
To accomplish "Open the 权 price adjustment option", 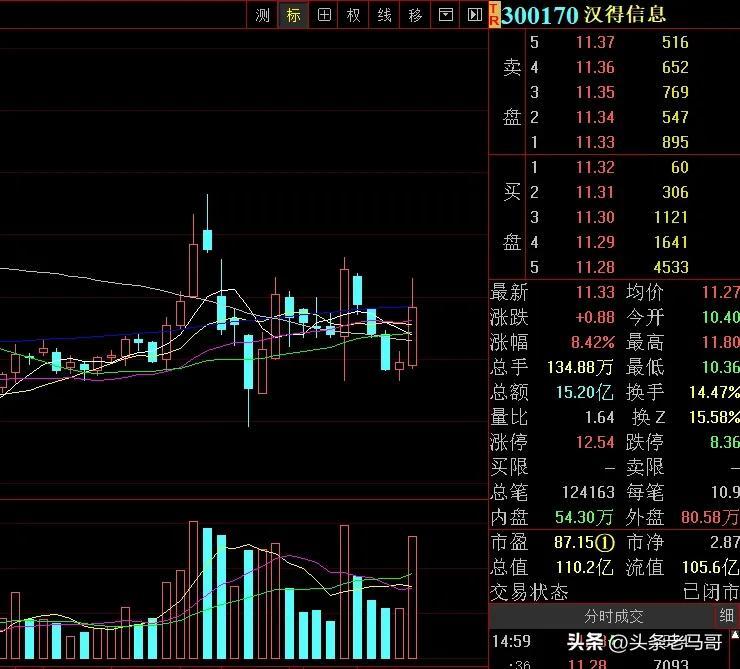I will click(x=354, y=15).
